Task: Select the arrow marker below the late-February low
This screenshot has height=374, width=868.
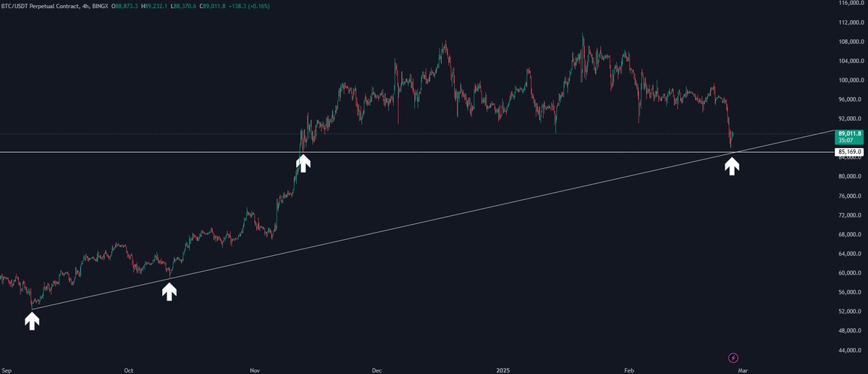Action: click(732, 166)
